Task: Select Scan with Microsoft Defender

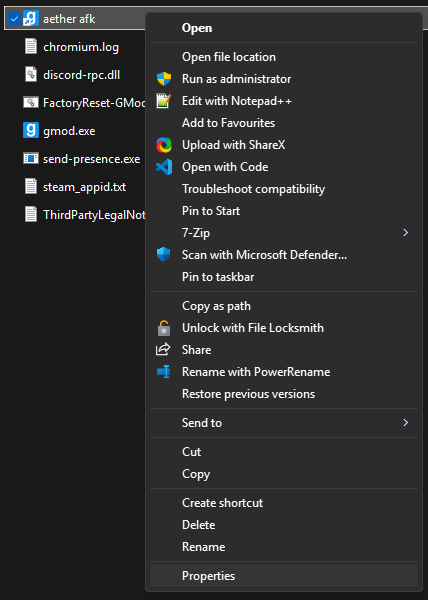Action: (x=284, y=255)
